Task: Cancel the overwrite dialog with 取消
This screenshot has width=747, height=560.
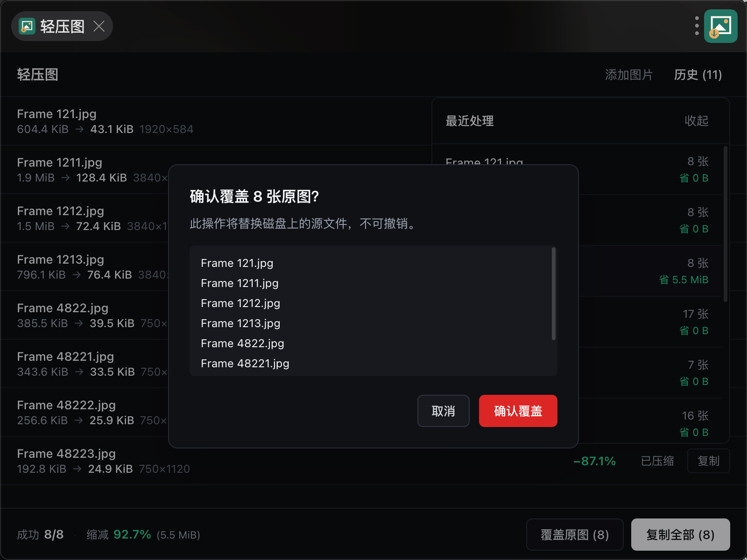Action: [444, 411]
